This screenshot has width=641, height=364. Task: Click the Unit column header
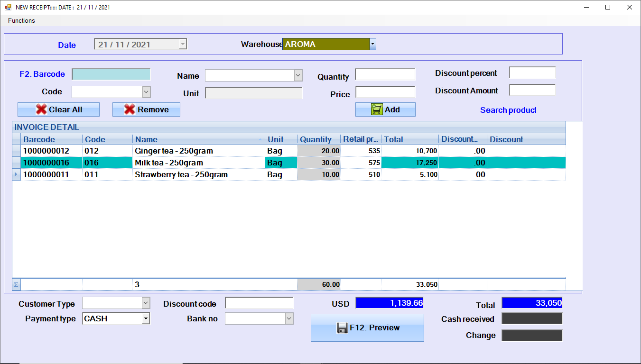(281, 139)
